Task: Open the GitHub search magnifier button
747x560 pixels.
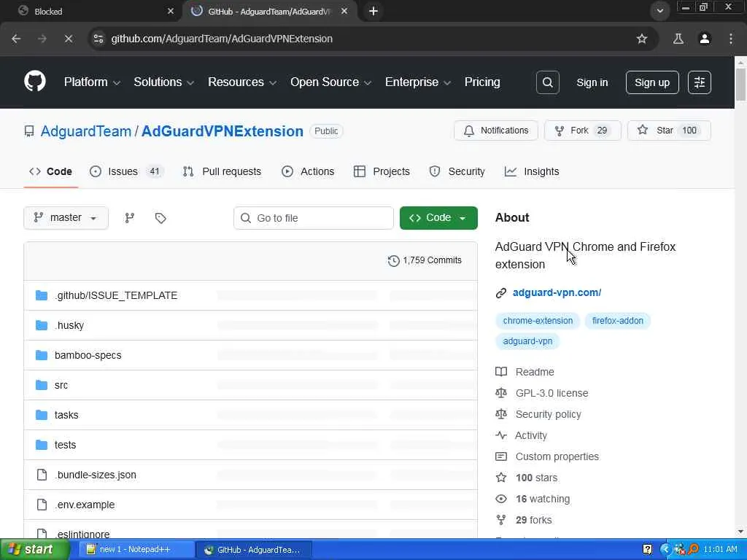Action: pos(547,82)
